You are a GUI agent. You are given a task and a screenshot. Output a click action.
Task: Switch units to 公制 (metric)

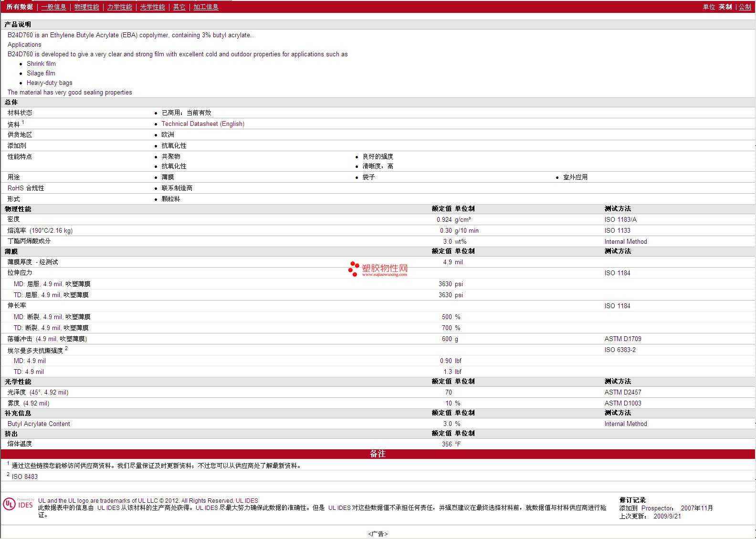click(x=745, y=7)
